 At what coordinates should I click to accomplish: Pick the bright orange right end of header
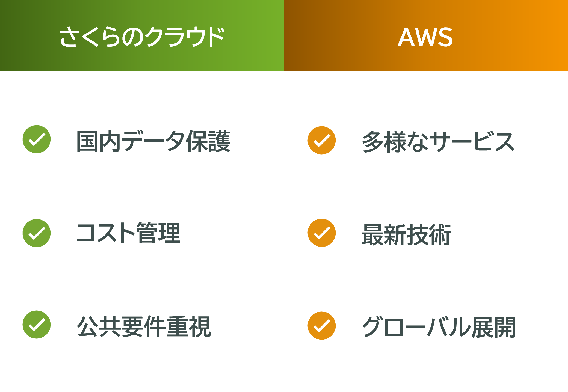pos(560,35)
